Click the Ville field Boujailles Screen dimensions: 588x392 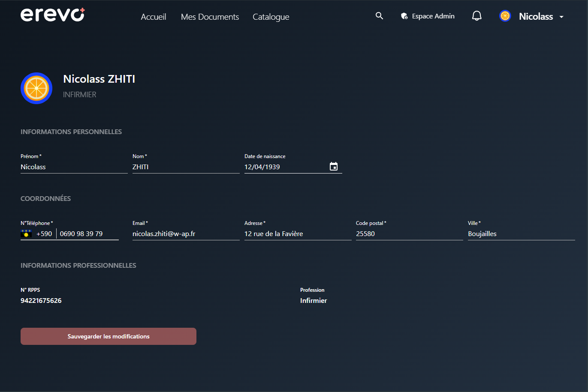522,234
